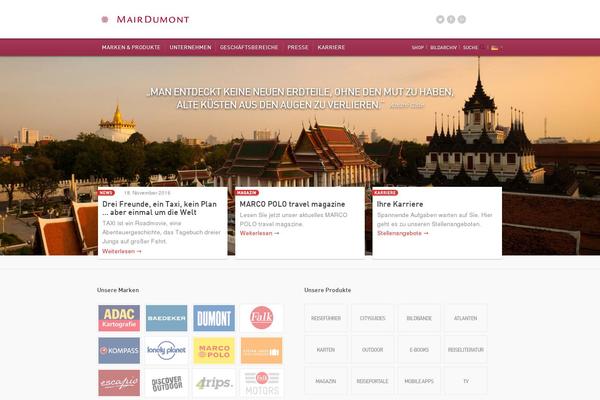Open the E-Books product tile
Viewport: 600px width, 400px height.
pyautogui.click(x=419, y=350)
